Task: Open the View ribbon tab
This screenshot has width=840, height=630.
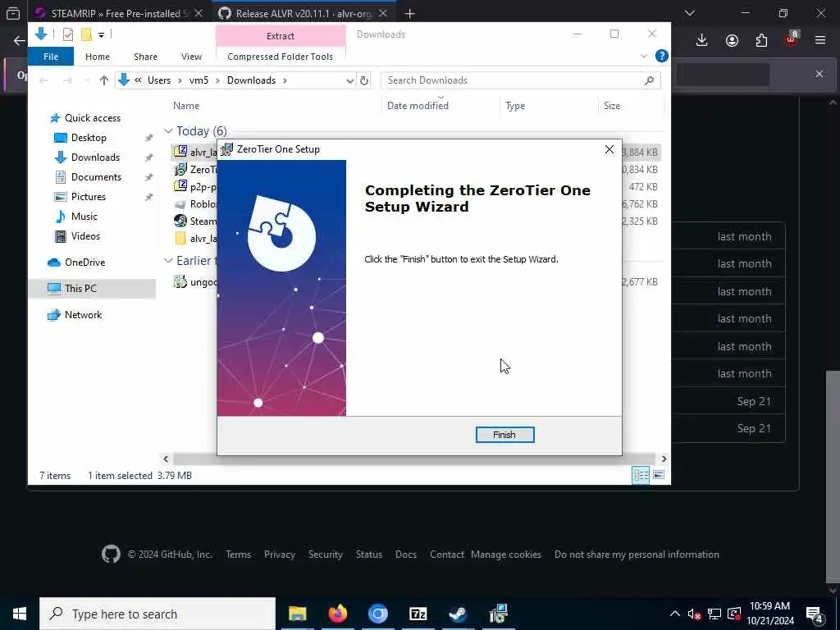Action: 191,57
